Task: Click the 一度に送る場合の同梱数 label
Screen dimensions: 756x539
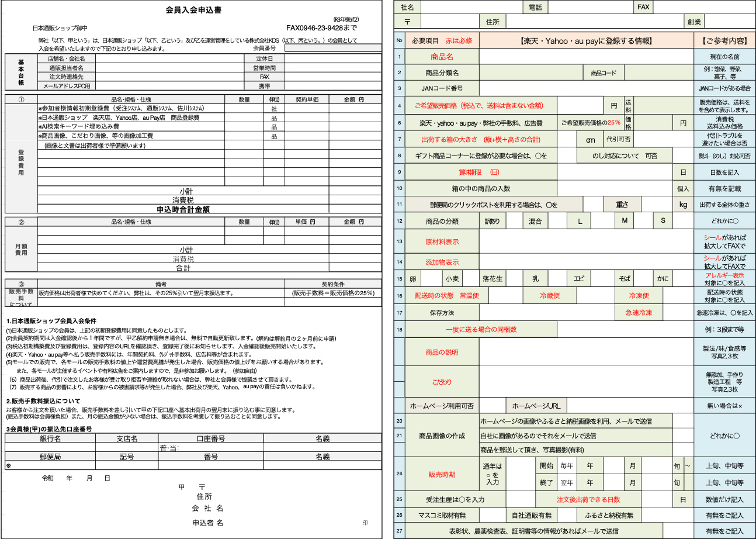Action: (x=481, y=329)
